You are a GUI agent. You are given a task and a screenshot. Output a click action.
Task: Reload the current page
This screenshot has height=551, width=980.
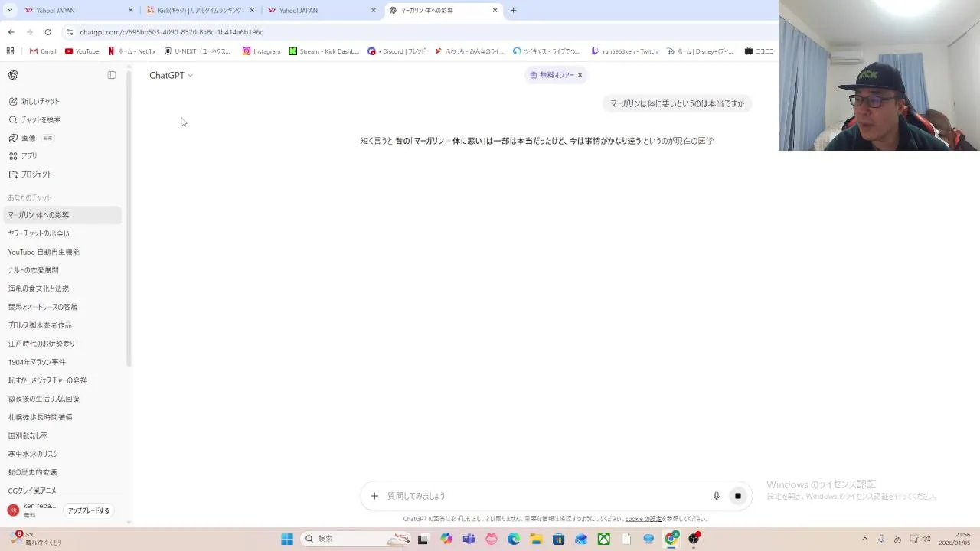click(x=47, y=32)
